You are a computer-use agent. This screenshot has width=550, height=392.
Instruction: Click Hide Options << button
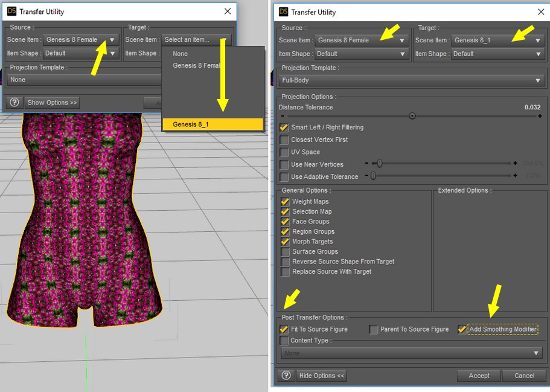[322, 376]
